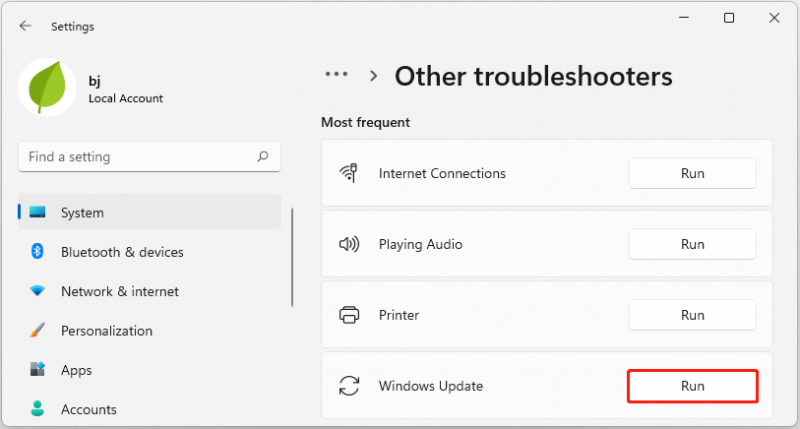Click the Apps icon in sidebar
The image size is (800, 429).
pyautogui.click(x=37, y=369)
